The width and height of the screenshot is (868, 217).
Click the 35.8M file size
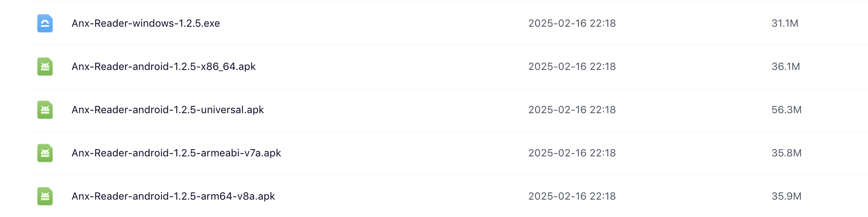click(786, 153)
